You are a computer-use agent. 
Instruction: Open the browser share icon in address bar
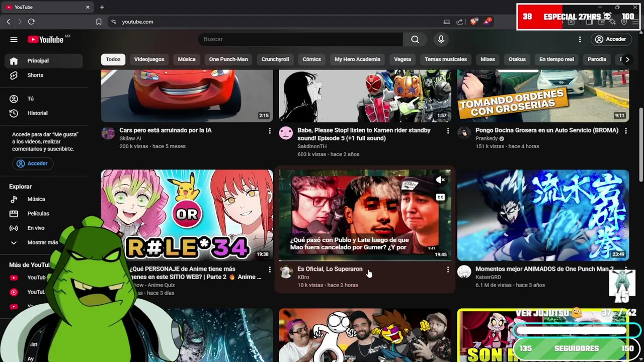pos(459,22)
